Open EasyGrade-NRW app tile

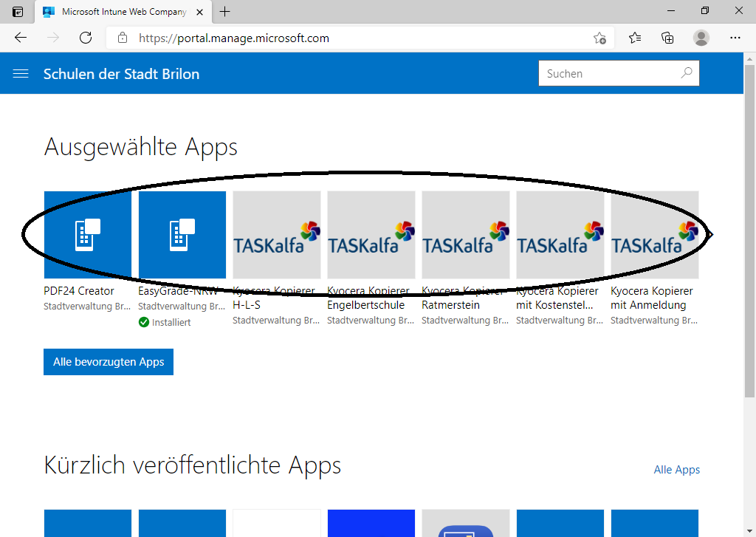[182, 235]
